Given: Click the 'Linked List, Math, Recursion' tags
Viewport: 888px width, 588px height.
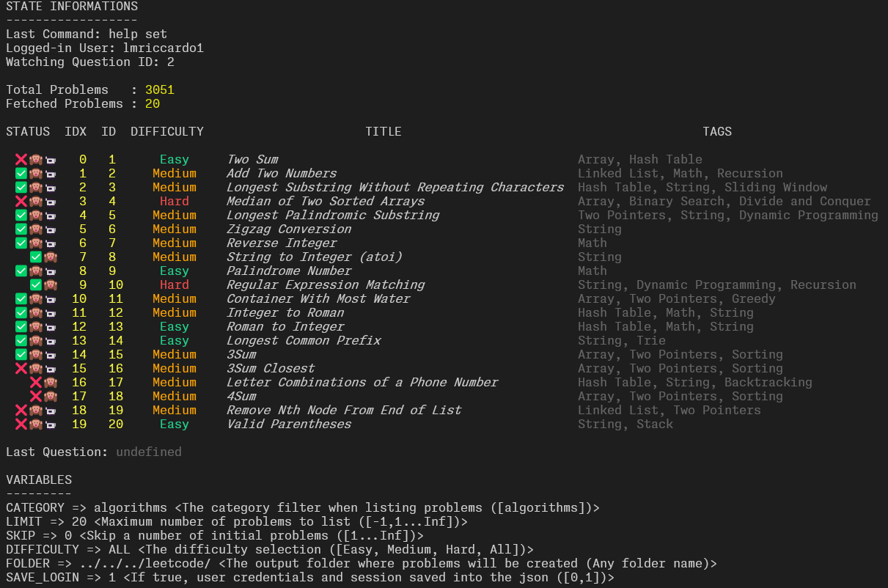Looking at the screenshot, I should click(x=680, y=173).
